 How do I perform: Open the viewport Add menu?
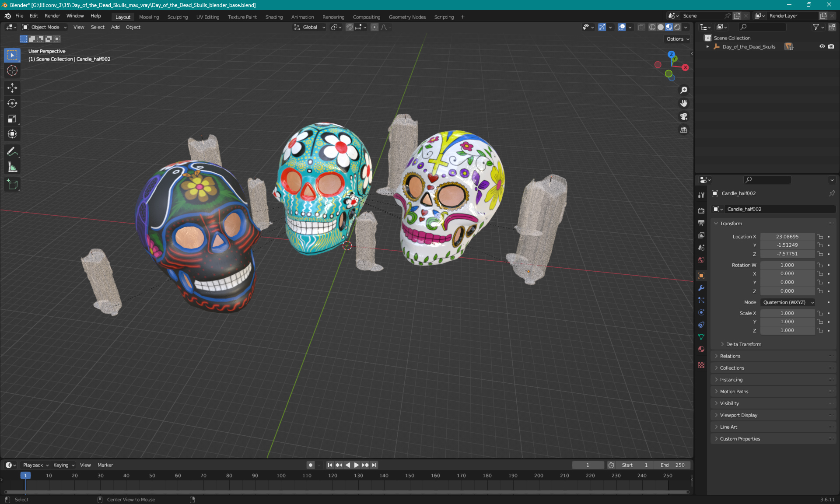coord(115,27)
